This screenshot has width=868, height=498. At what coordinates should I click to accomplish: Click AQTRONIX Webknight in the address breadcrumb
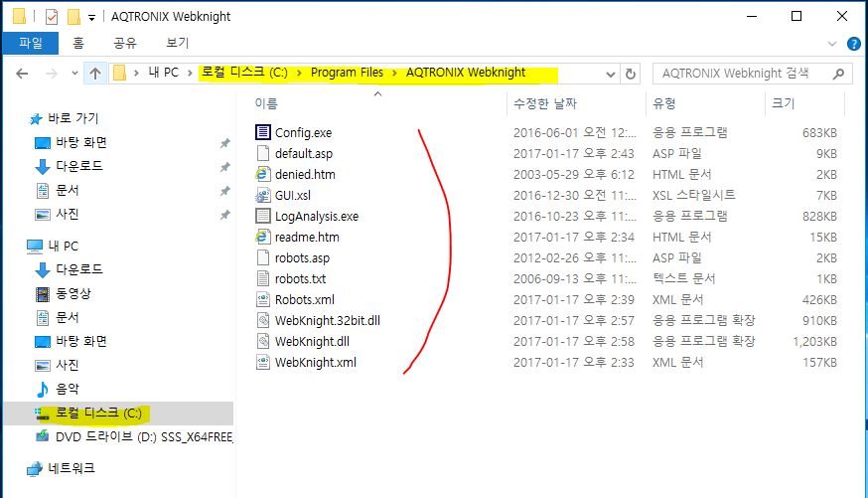466,73
